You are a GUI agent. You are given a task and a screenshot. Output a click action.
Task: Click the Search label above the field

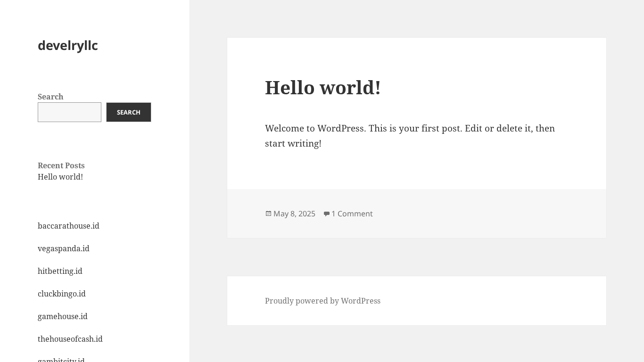(50, 97)
